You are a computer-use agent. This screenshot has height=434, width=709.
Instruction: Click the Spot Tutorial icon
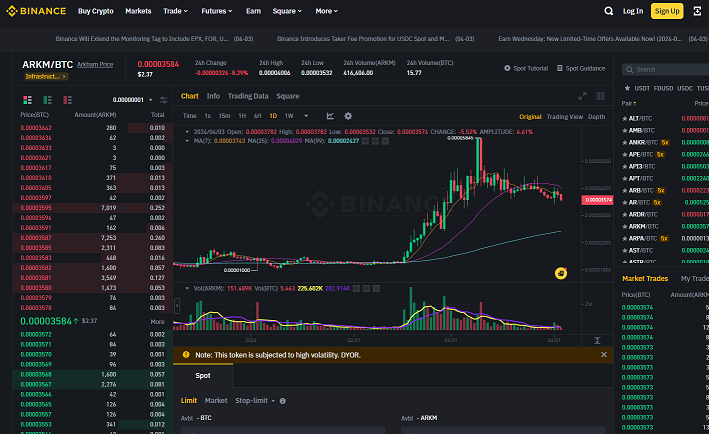click(x=507, y=68)
